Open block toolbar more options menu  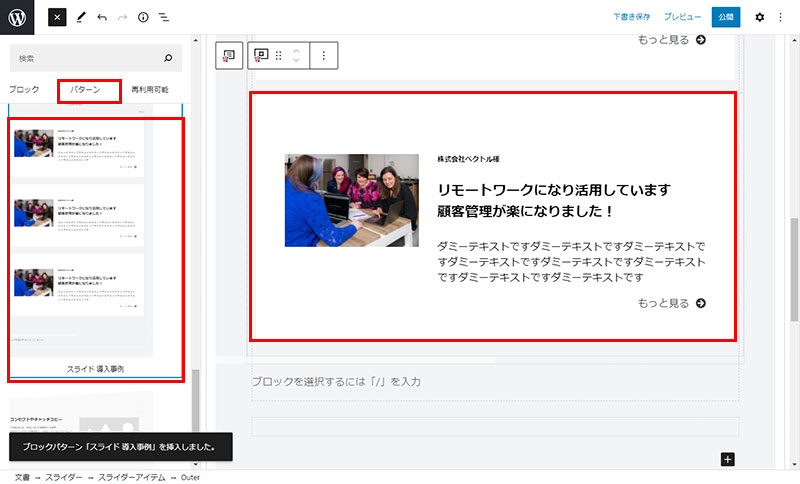(x=323, y=56)
